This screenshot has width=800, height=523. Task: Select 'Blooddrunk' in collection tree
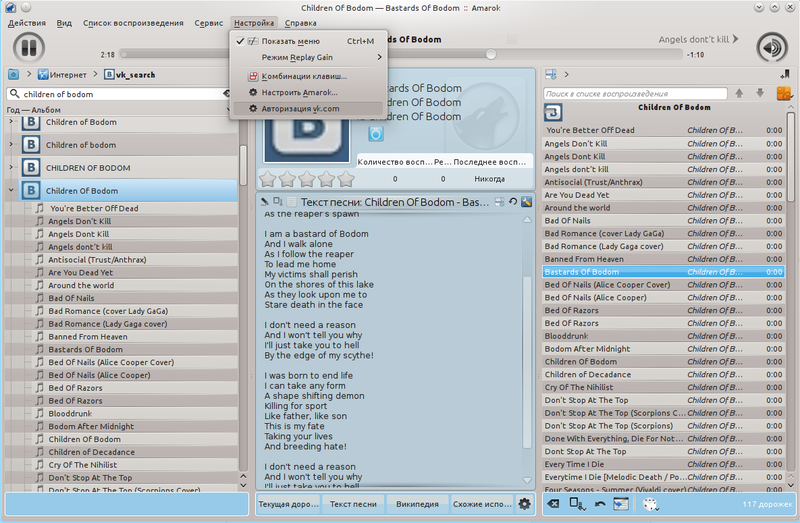(x=70, y=413)
